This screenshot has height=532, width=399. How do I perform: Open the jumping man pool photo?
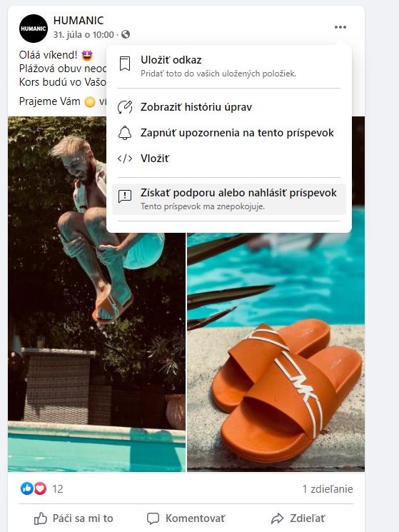point(96,294)
